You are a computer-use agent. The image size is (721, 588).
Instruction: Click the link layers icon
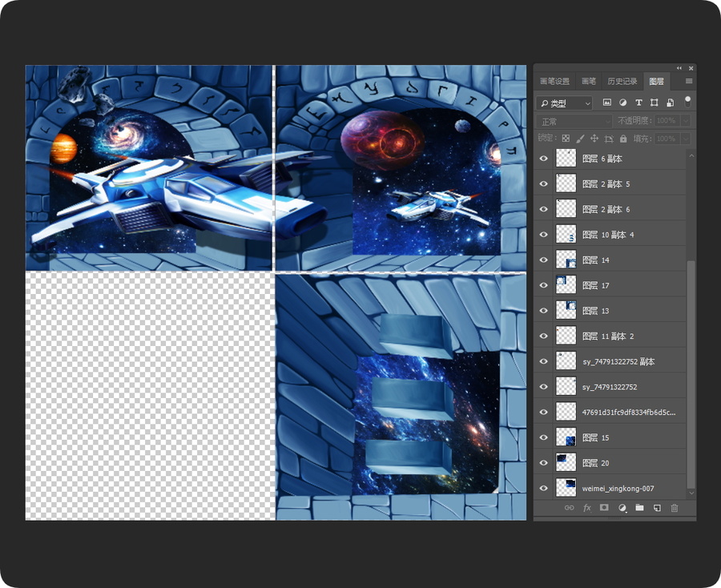[570, 508]
